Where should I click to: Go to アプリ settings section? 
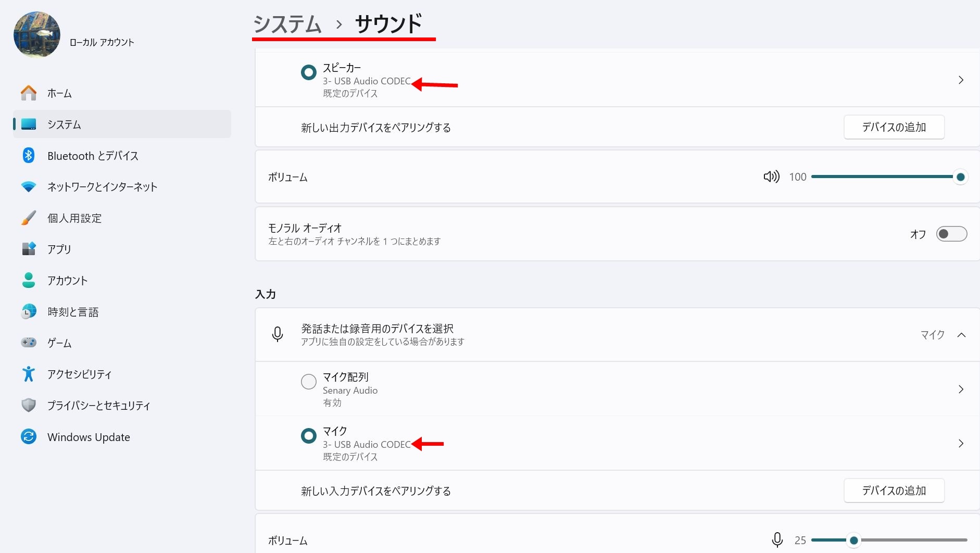click(x=59, y=249)
